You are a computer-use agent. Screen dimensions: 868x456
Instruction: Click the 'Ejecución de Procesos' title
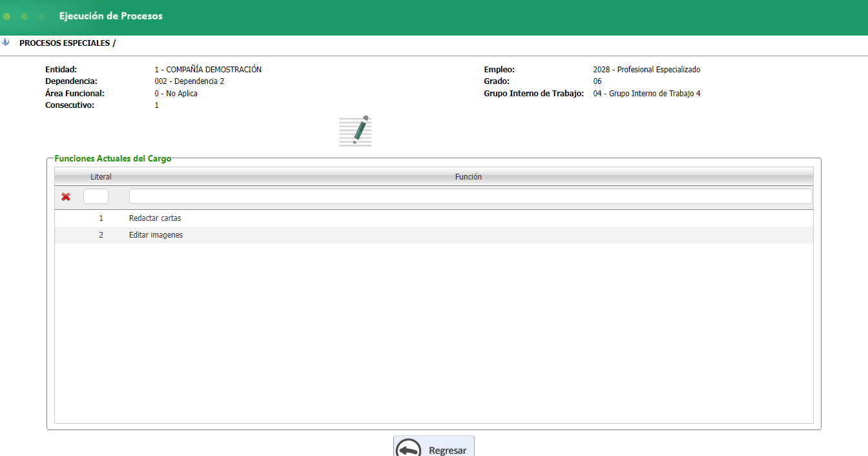coord(111,16)
